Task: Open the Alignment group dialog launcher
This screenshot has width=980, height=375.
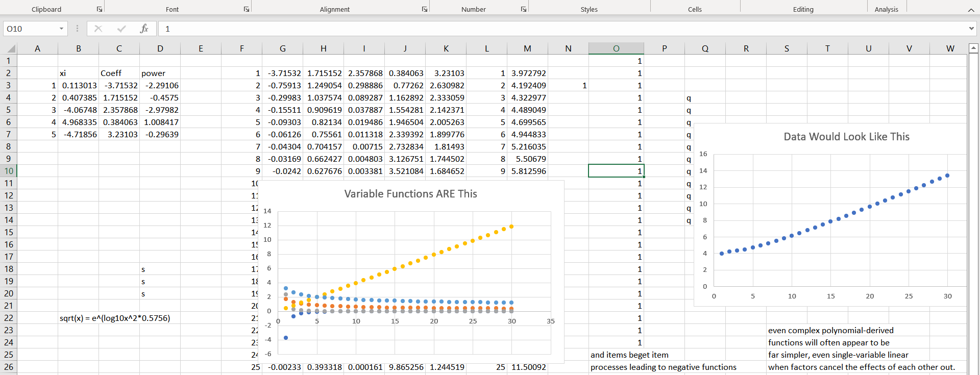Action: [425, 9]
